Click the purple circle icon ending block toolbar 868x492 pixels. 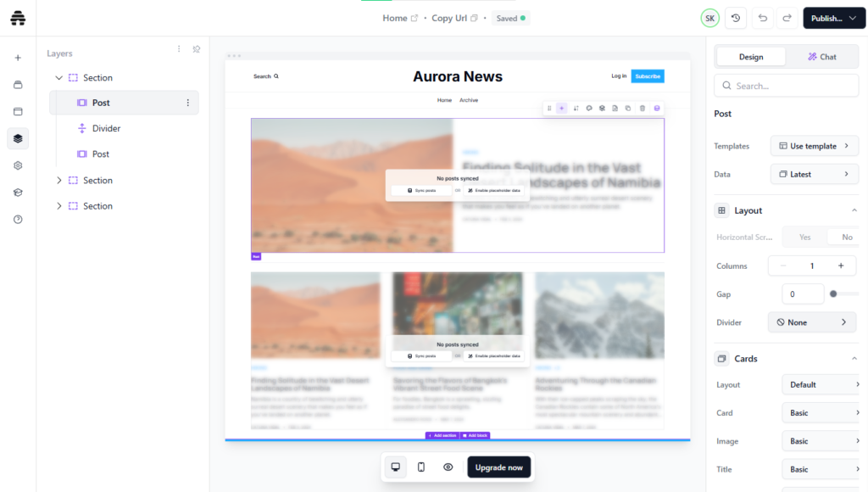pyautogui.click(x=657, y=108)
